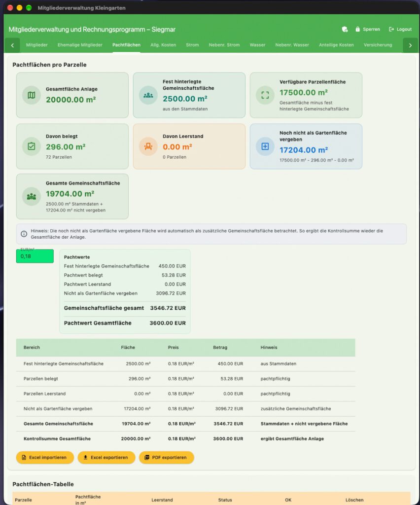Switch to Ehemalige Mitglieder tab
The height and width of the screenshot is (505, 420).
[x=80, y=45]
